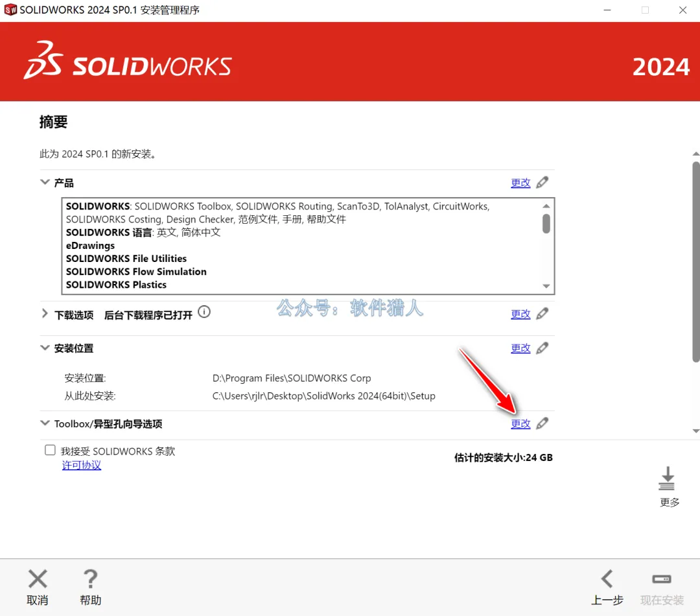Image resolution: width=700 pixels, height=616 pixels.
Task: Click the pencil icon in Toolbox/异型孔向导选项 row
Action: tap(542, 423)
